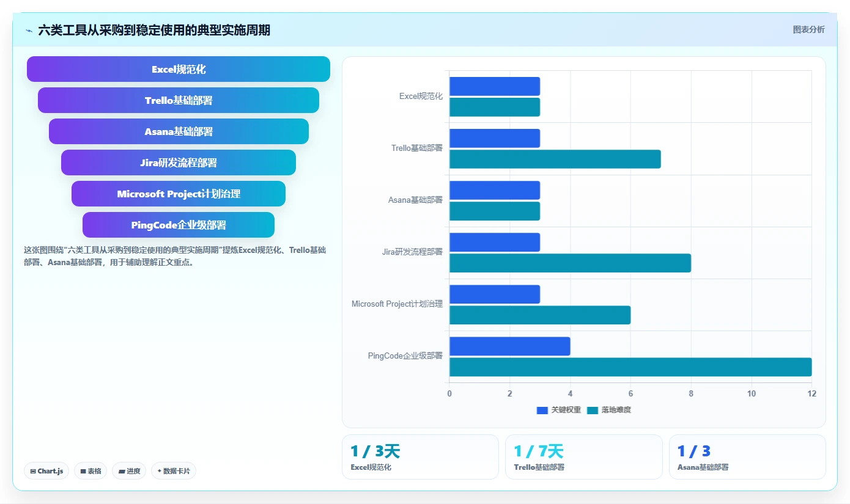
Task: Click the 12 tick label on the chart's x-axis
Action: click(x=811, y=394)
